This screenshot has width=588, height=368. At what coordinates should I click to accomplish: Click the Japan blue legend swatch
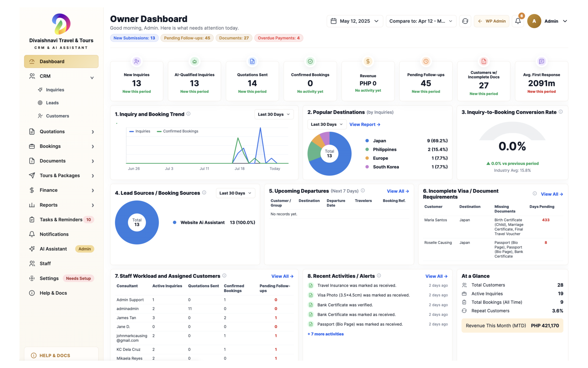pos(367,141)
